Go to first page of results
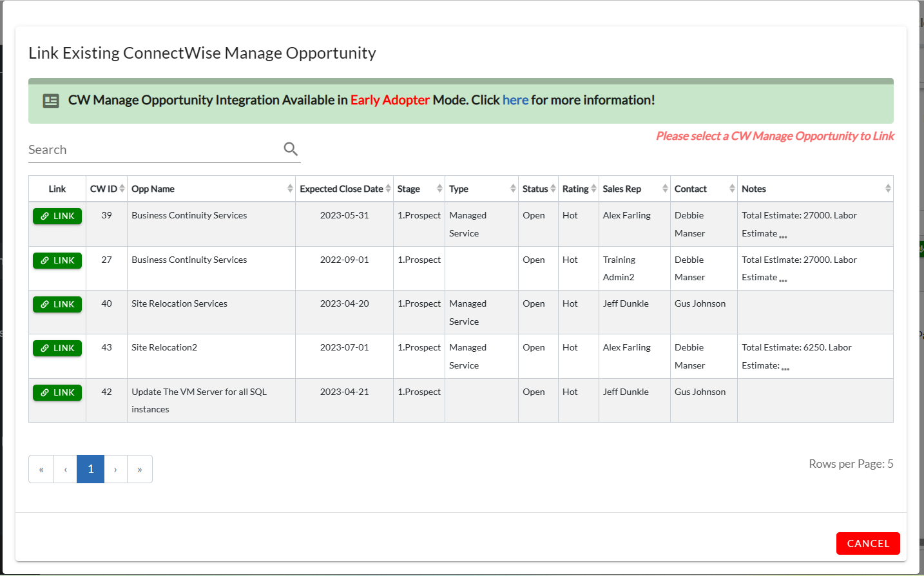Image resolution: width=924 pixels, height=576 pixels. 41,469
